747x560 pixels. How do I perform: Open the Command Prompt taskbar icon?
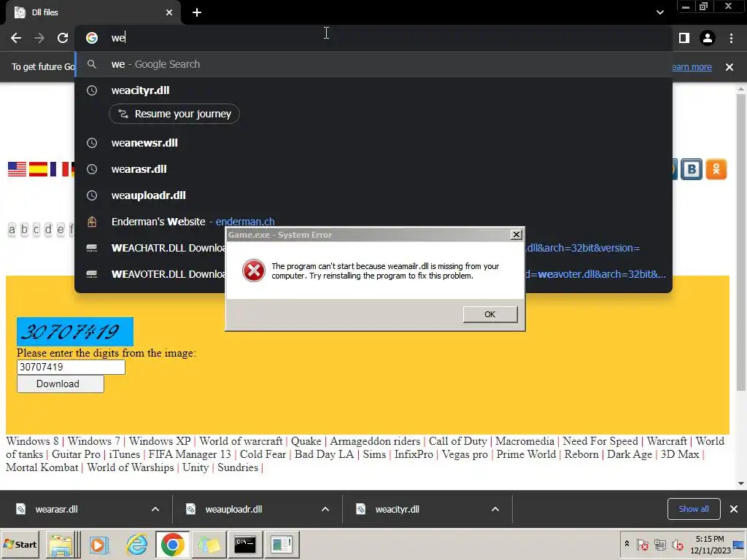(x=245, y=544)
